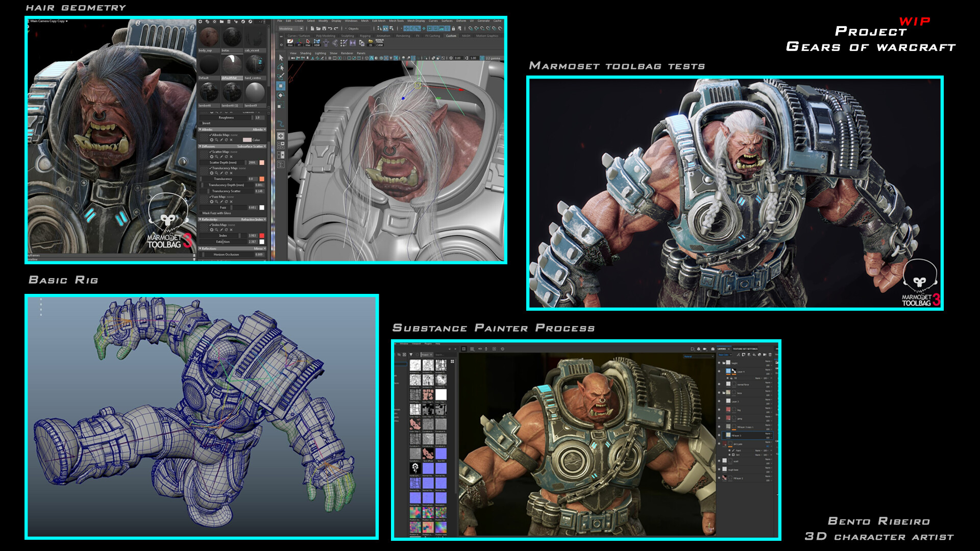Screen dimensions: 980x551
Task: Select the defaultMat material label
Action: (x=232, y=78)
